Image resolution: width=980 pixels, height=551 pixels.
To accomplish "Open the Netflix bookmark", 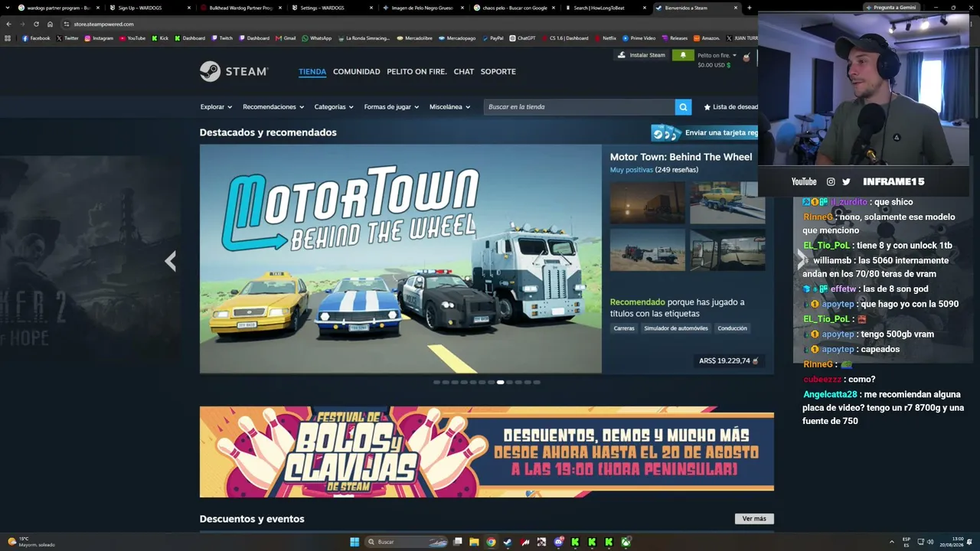I will click(x=605, y=38).
